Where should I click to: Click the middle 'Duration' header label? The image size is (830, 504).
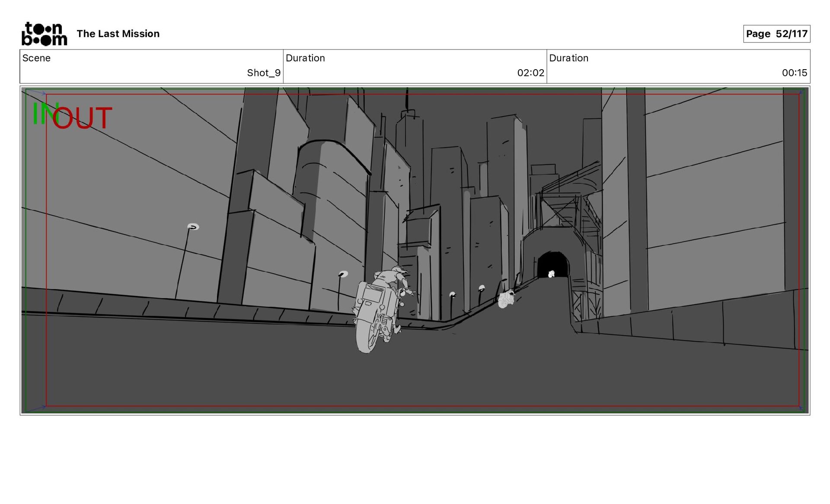click(305, 58)
